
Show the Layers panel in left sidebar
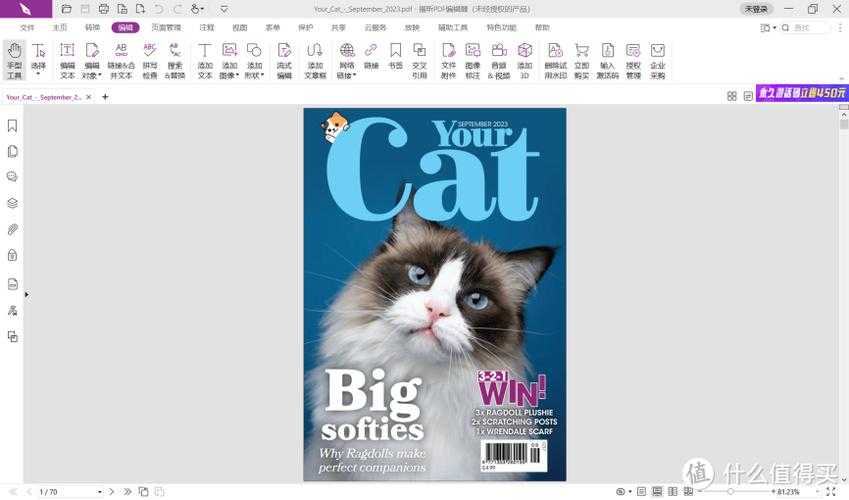[12, 203]
